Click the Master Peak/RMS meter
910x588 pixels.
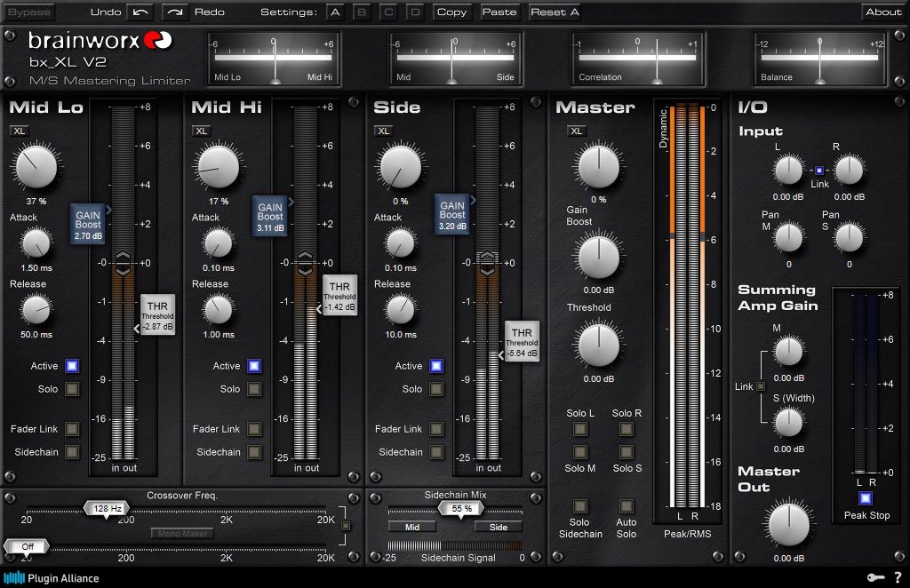point(687,307)
